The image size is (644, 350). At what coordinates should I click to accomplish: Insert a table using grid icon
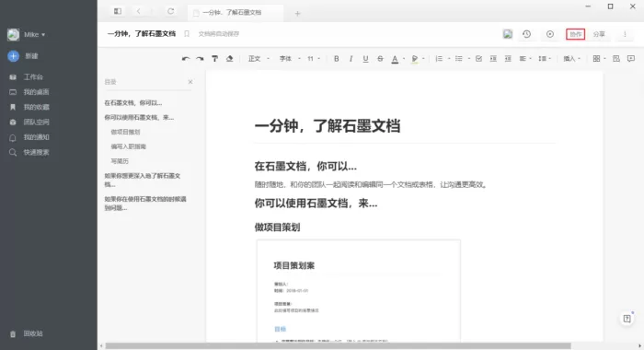click(596, 59)
